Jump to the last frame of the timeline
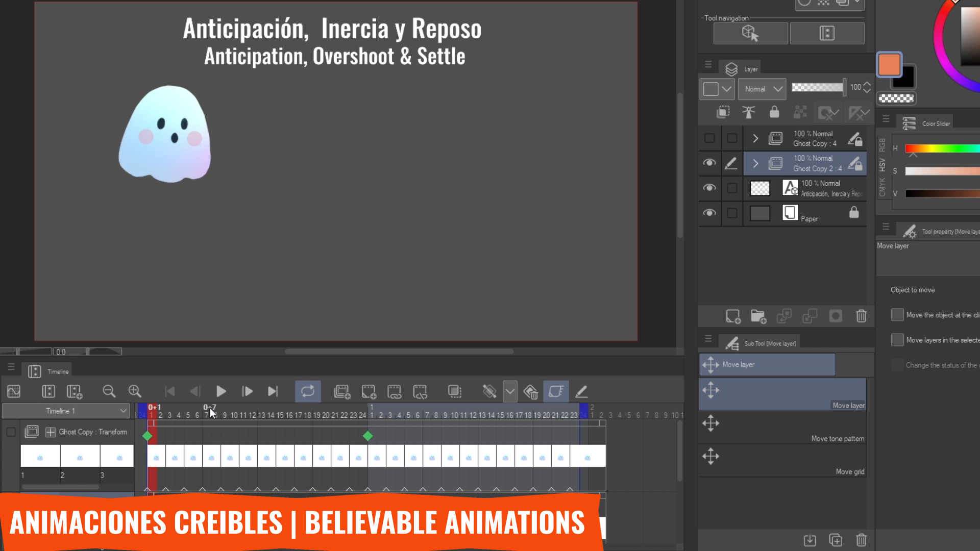This screenshot has width=980, height=551. (273, 391)
